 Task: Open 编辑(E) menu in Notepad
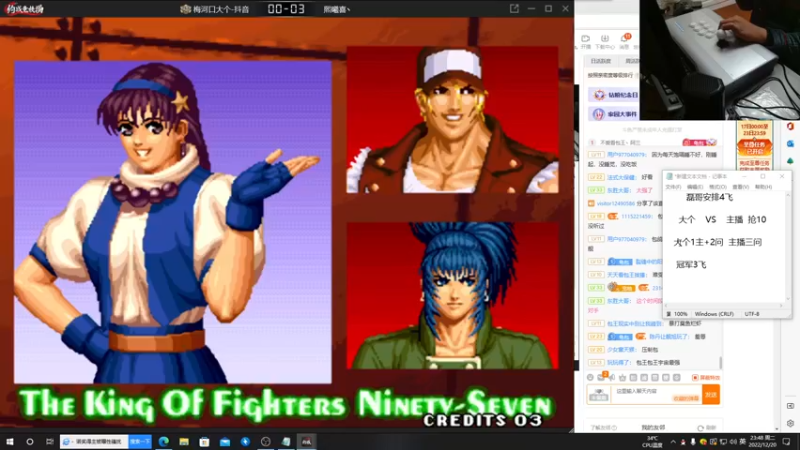695,187
